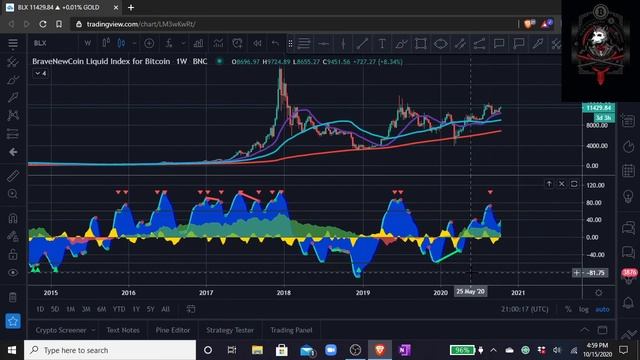Screen dimensions: 640x360
Task: Expand the collapsed indicator legend showing 4
Action: coord(40,73)
